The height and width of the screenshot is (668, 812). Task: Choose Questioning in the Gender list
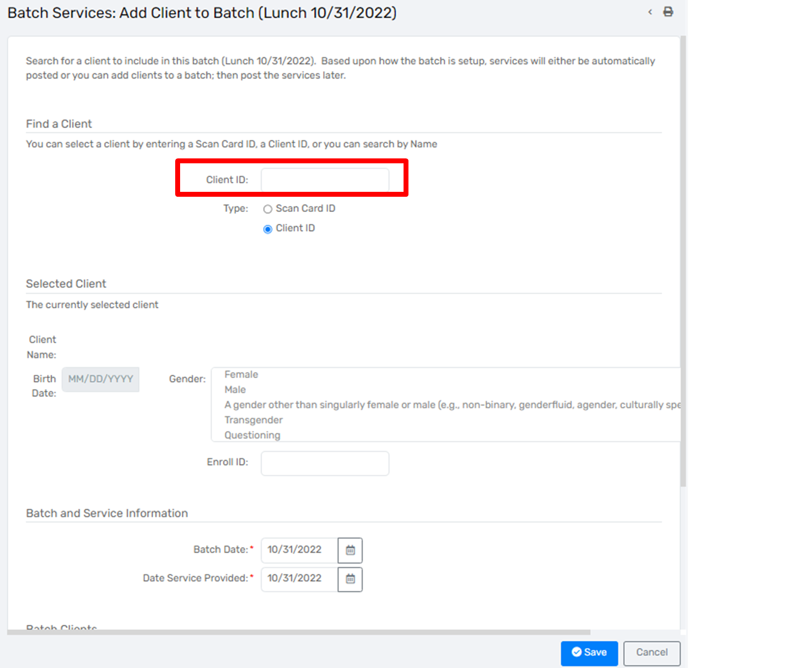coord(252,435)
